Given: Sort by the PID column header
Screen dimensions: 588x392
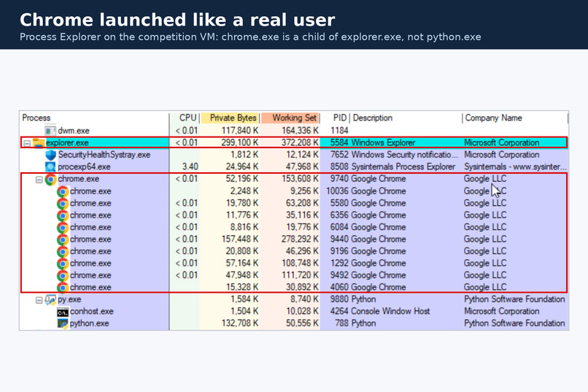Looking at the screenshot, I should [340, 118].
